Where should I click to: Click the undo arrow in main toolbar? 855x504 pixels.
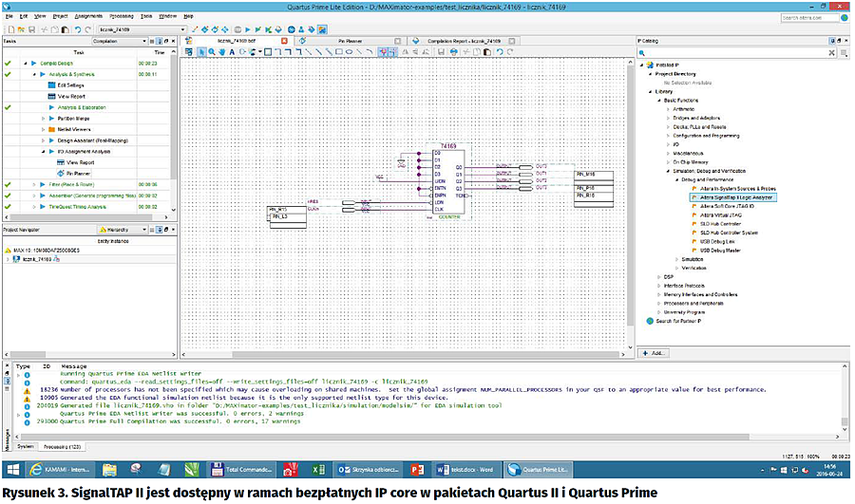[77, 29]
